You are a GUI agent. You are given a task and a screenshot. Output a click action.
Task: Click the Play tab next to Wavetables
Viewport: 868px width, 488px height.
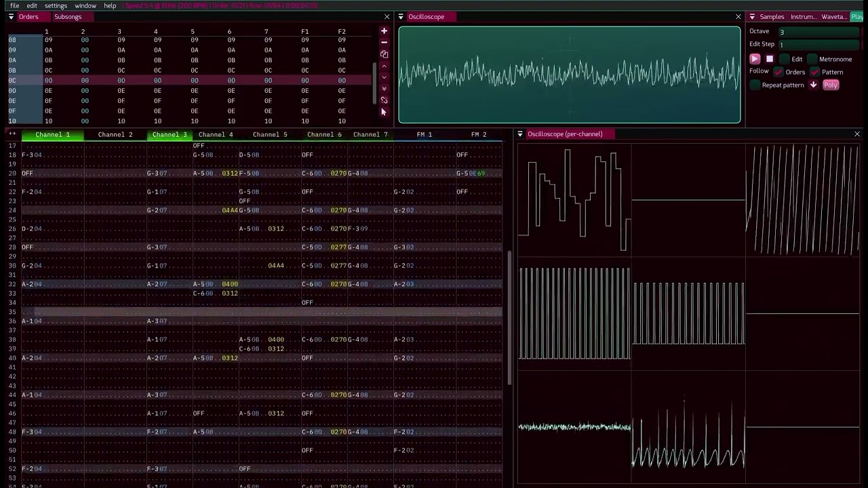tap(857, 16)
